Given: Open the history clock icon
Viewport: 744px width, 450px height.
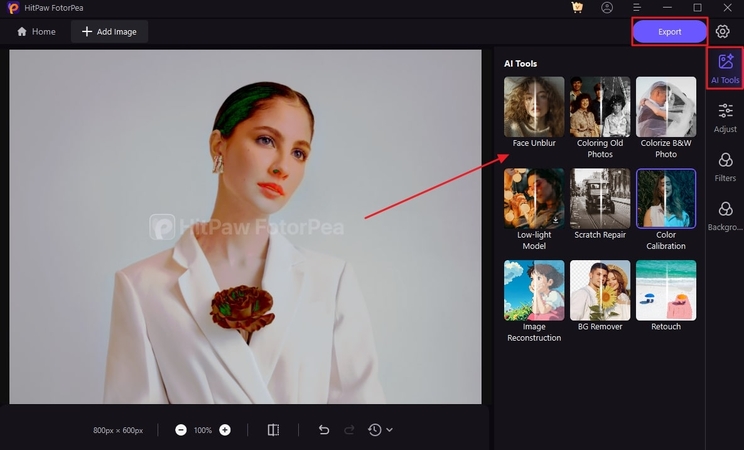Looking at the screenshot, I should (374, 430).
